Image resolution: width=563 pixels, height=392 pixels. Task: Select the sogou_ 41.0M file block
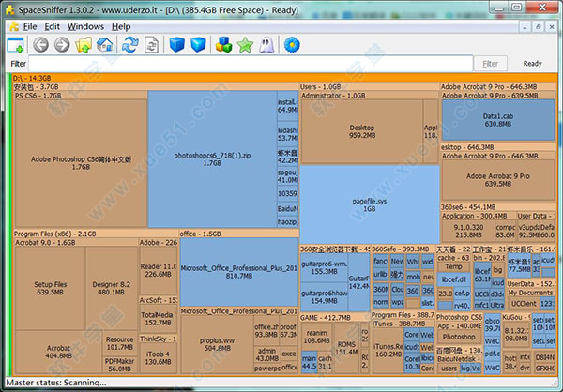288,176
